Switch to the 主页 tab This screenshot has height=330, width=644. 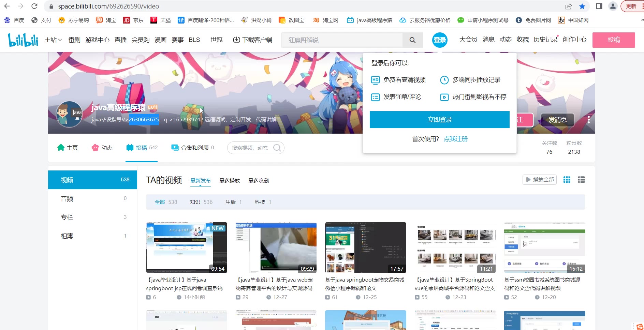tap(68, 148)
